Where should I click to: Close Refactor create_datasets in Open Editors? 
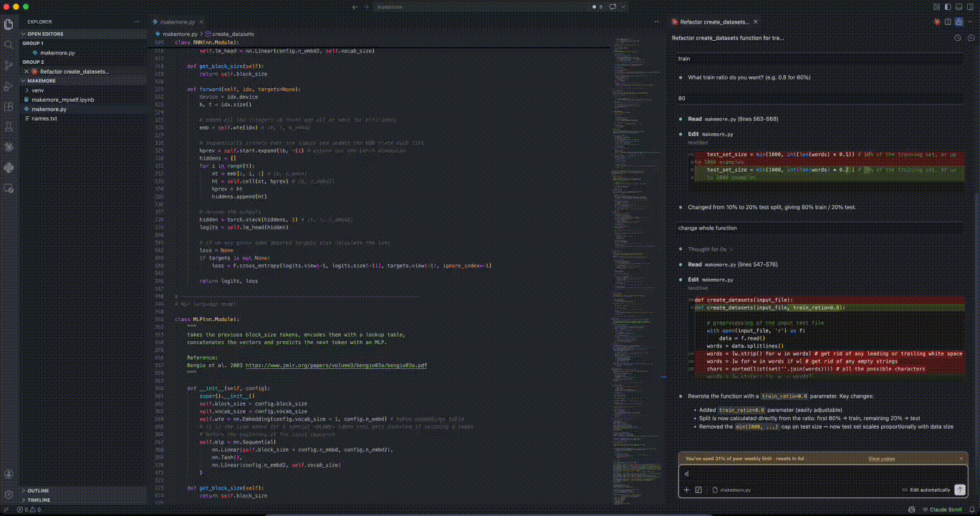tap(26, 72)
